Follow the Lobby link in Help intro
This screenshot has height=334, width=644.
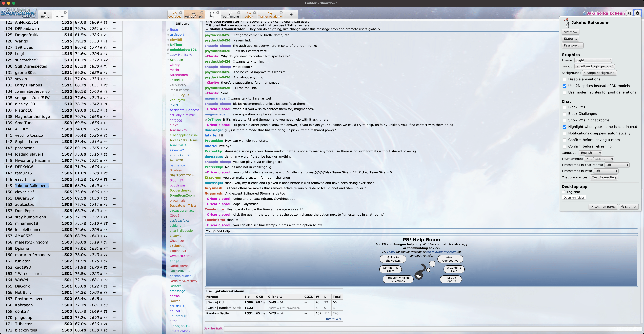click(391, 252)
